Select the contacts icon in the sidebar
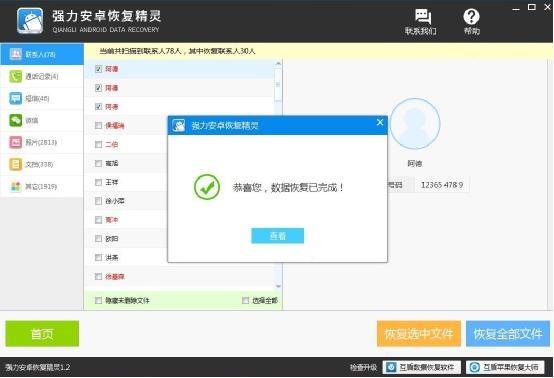 (15, 54)
